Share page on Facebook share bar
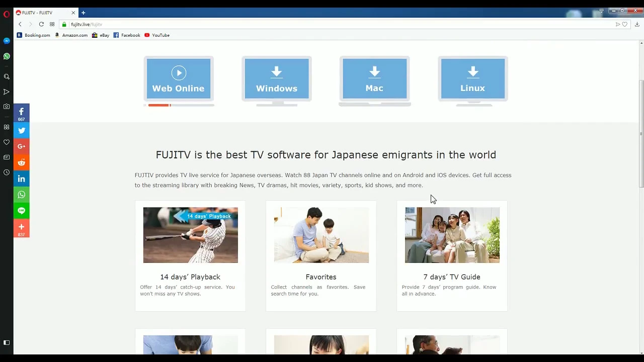The height and width of the screenshot is (362, 644). [x=21, y=113]
